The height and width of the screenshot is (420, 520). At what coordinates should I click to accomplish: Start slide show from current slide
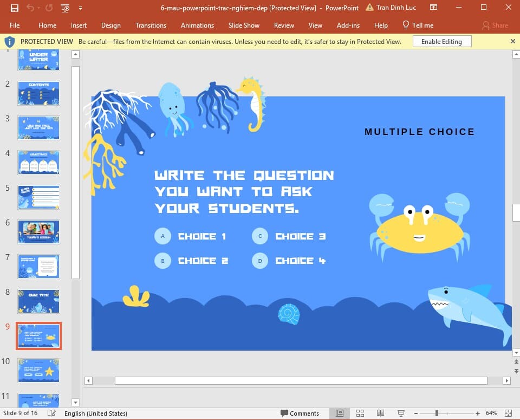tap(401, 413)
